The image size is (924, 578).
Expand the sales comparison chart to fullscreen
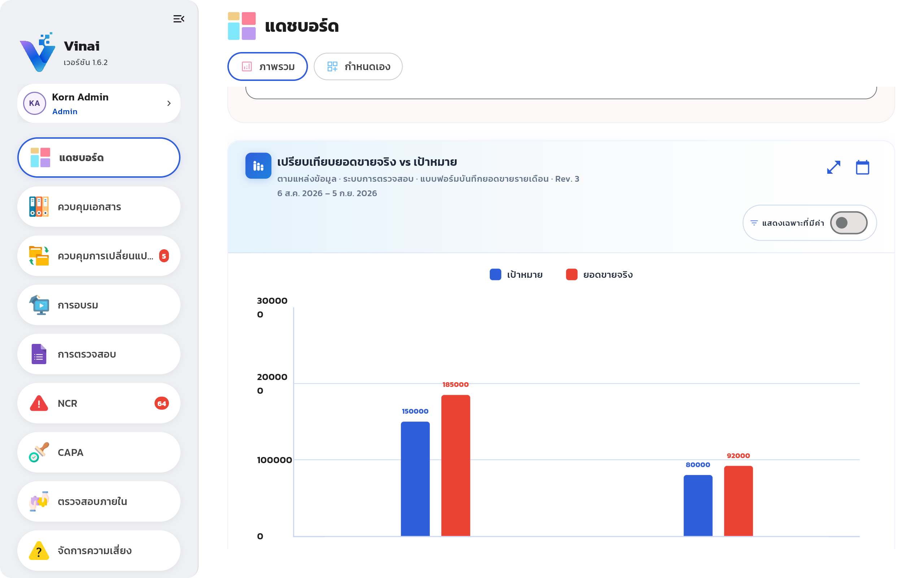click(x=833, y=167)
